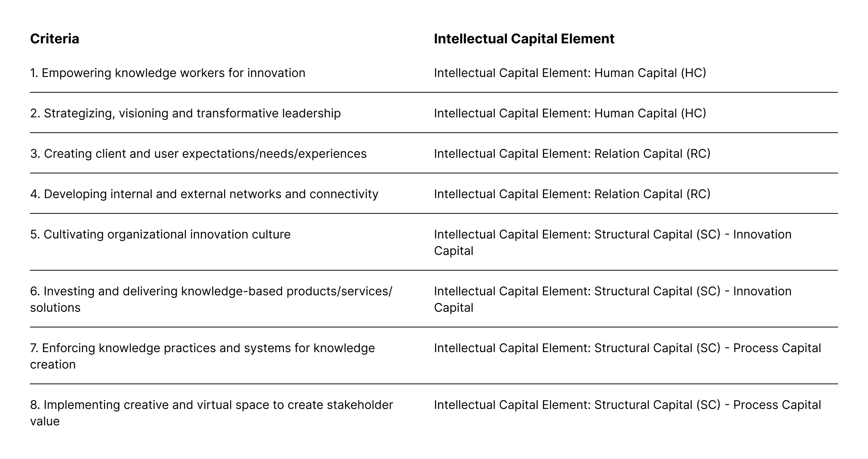Select the Relation Capital cell for criterion 4
Image resolution: width=868 pixels, height=459 pixels.
pyautogui.click(x=572, y=194)
